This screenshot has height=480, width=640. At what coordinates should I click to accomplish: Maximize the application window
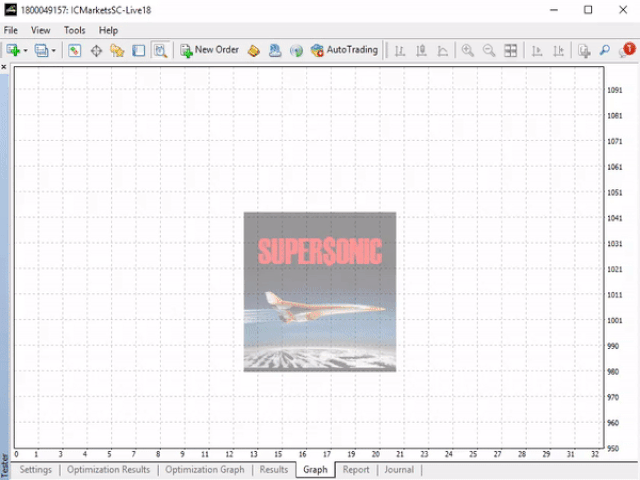[x=588, y=10]
